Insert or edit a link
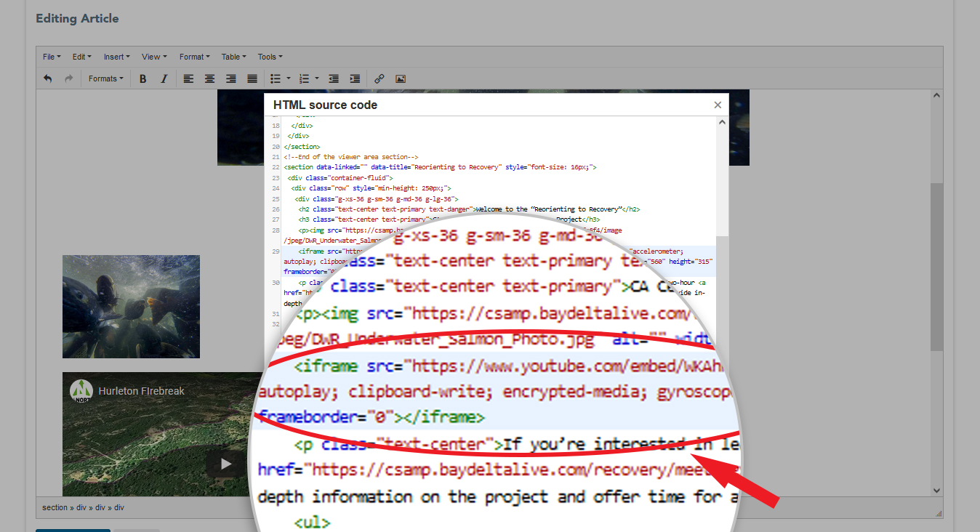This screenshot has width=980, height=532. (x=379, y=78)
